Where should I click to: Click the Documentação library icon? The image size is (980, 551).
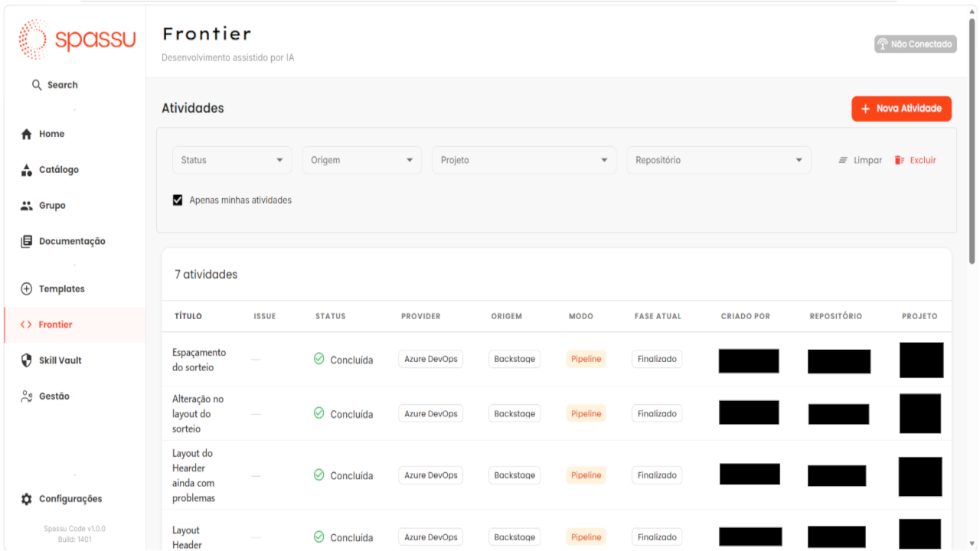(x=27, y=241)
